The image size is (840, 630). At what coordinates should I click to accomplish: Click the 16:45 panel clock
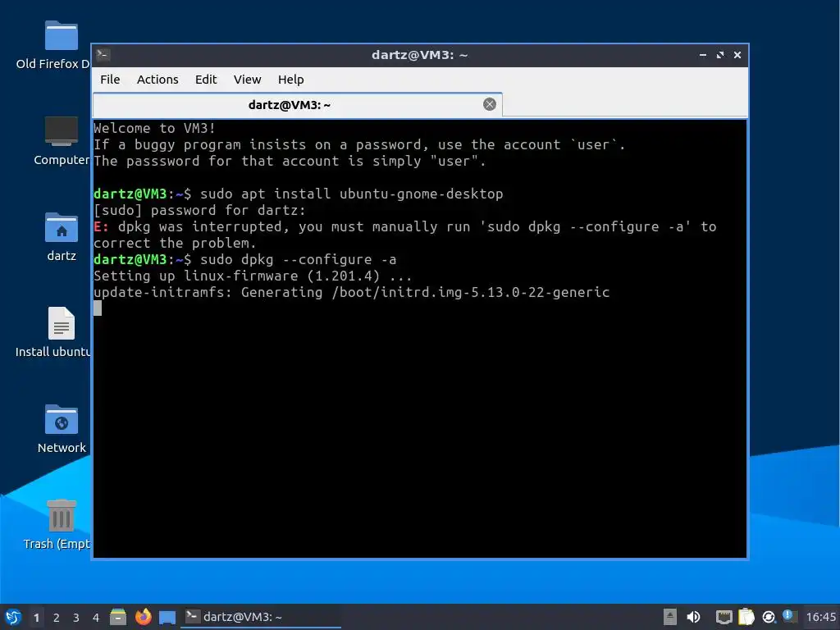coord(821,617)
